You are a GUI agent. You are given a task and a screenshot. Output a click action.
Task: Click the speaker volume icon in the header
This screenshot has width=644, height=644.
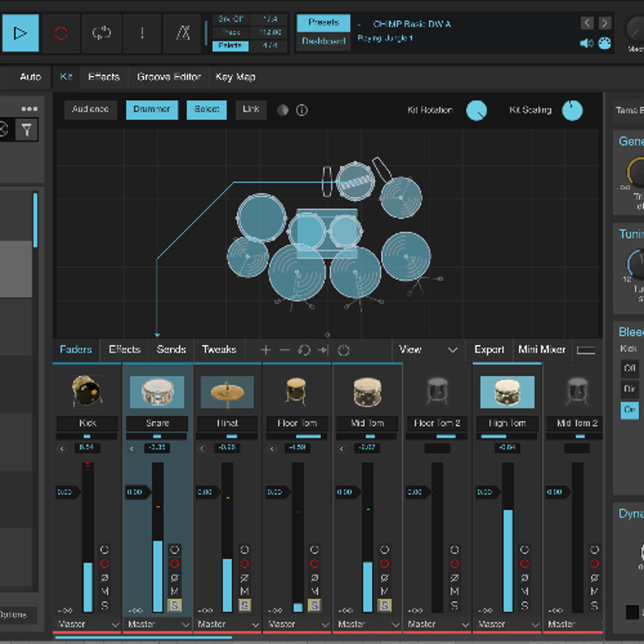[586, 43]
